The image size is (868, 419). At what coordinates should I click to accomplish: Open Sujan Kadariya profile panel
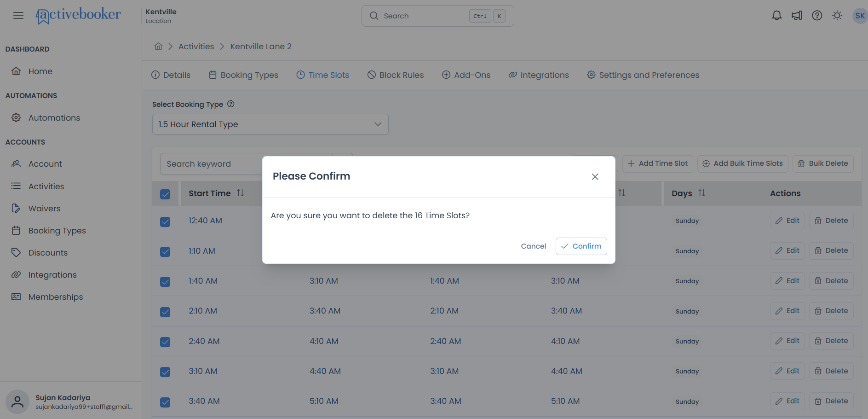[71, 402]
